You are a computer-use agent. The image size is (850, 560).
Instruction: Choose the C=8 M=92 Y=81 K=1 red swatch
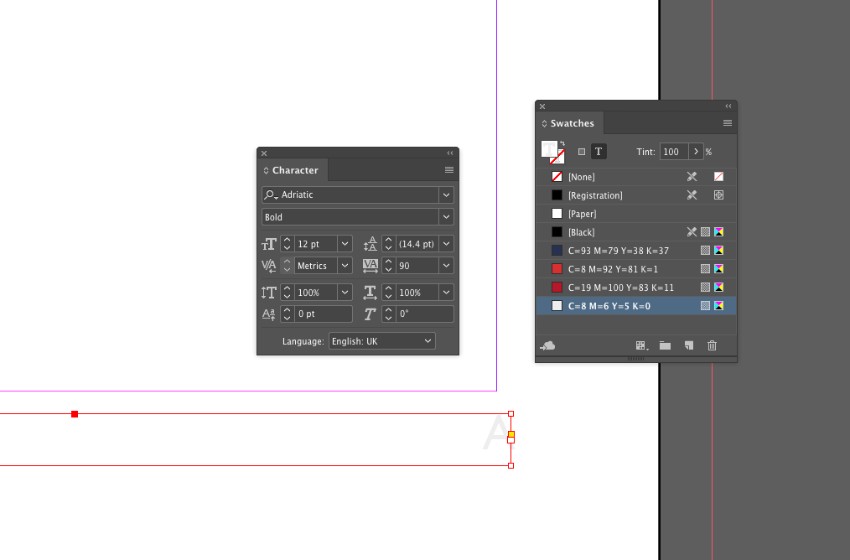point(636,269)
